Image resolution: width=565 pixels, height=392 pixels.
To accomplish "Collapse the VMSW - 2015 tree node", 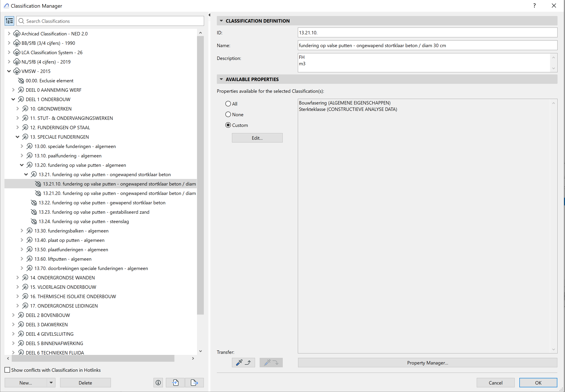I will 9,71.
